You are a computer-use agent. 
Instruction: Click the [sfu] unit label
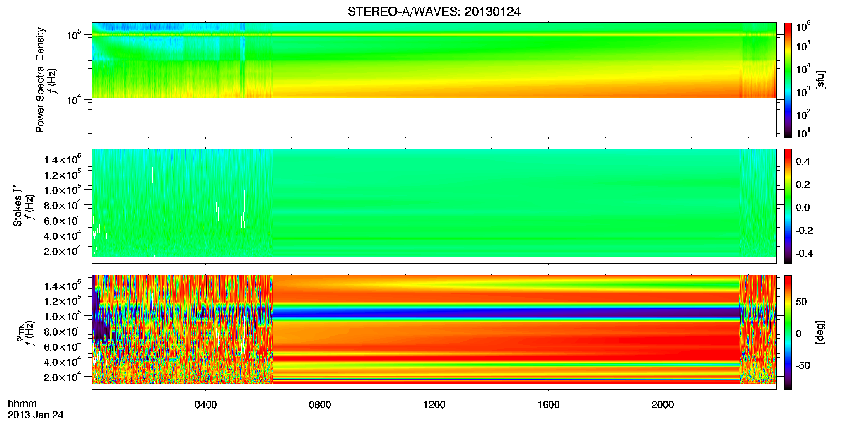(x=820, y=80)
